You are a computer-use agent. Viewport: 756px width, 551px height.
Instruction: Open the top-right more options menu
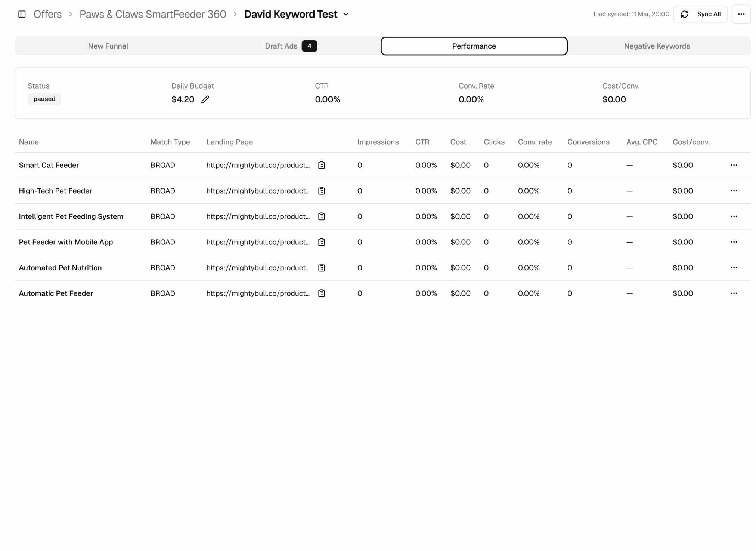[741, 14]
